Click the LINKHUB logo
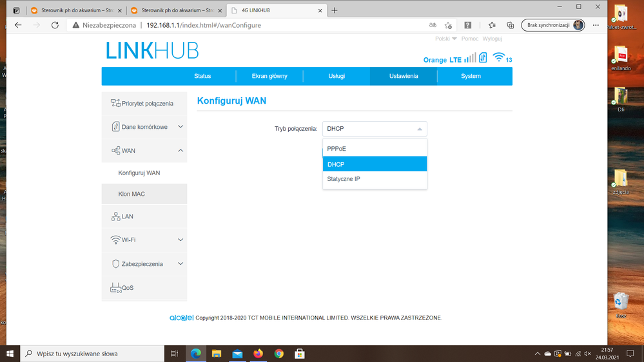Viewport: 644px width, 362px height. (152, 50)
